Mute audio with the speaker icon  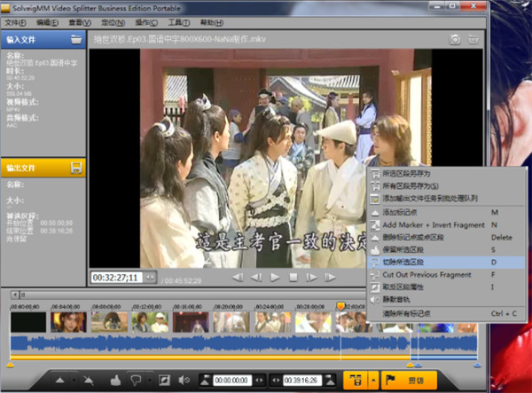coord(184,380)
